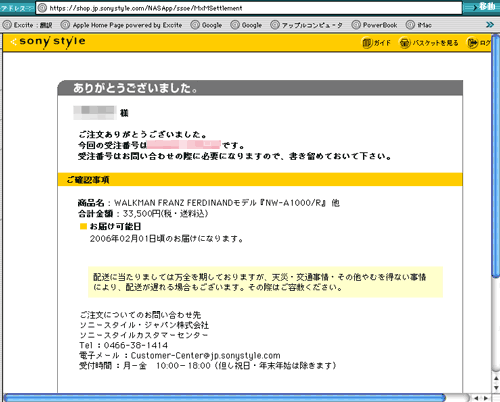
Task: Click the site icon in address bar
Action: tap(42, 8)
